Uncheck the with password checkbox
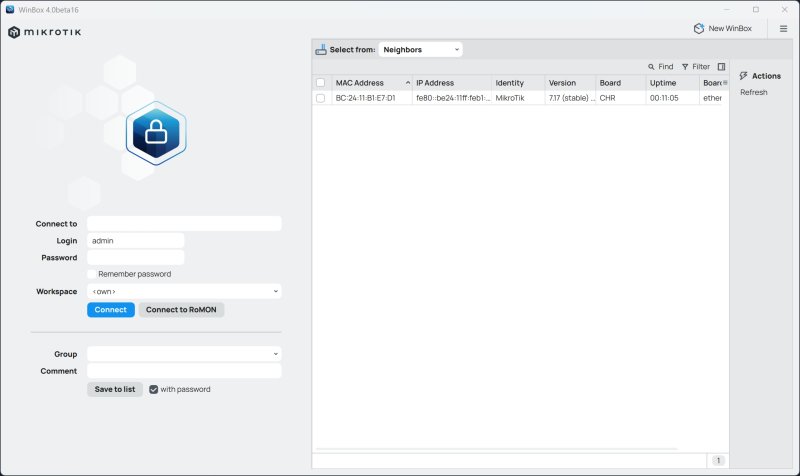This screenshot has width=800, height=476. [x=153, y=389]
